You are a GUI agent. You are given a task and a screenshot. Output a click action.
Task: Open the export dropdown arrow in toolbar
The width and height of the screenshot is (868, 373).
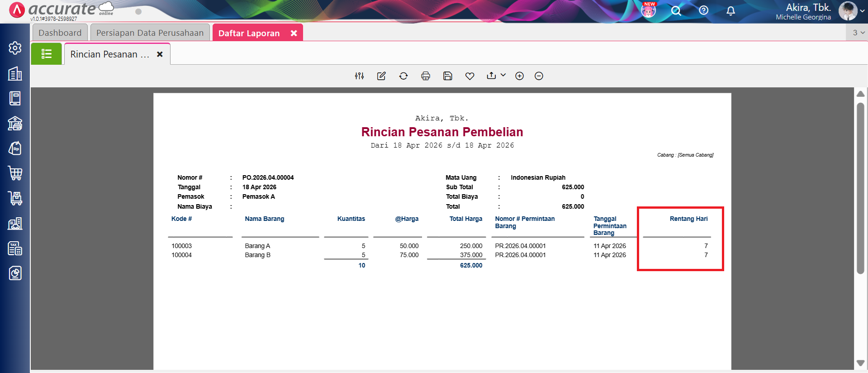[x=503, y=76]
